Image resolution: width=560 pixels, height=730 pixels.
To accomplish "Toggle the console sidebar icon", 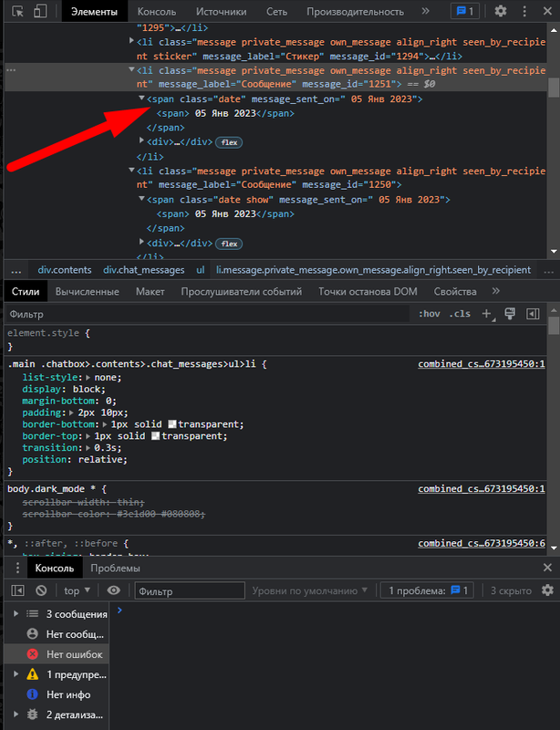I will point(17,590).
